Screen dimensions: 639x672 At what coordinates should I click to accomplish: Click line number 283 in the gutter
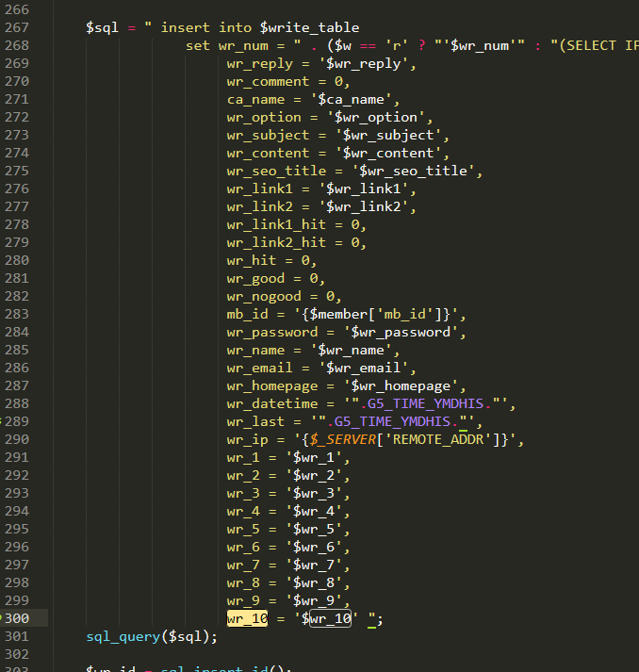(x=17, y=314)
